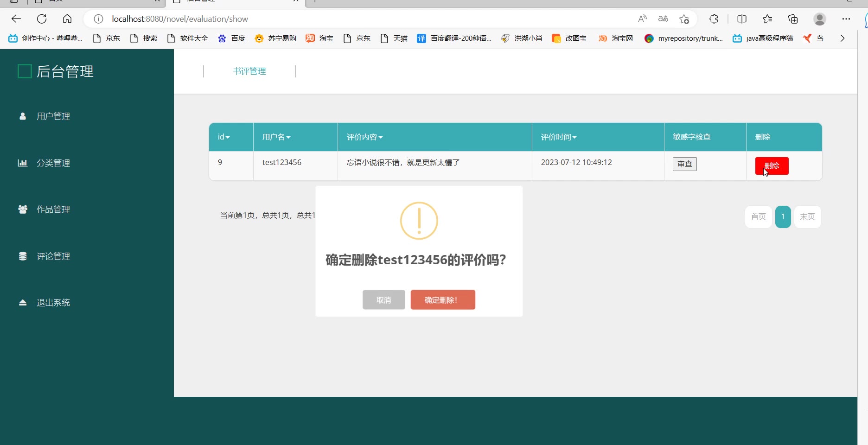The image size is (868, 445).
Task: Go to browser home page icon
Action: (67, 19)
